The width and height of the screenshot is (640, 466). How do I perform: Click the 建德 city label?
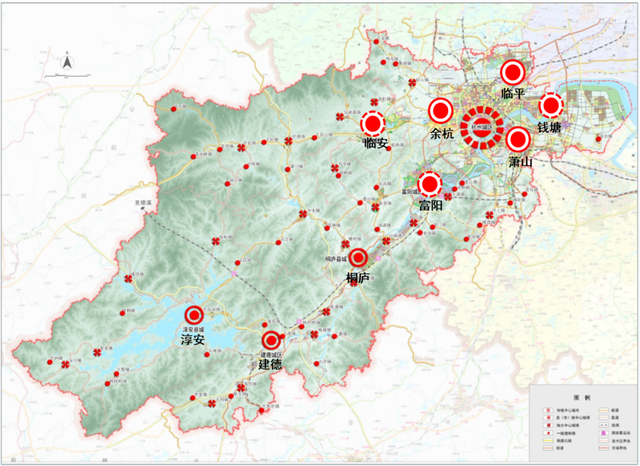pos(270,364)
